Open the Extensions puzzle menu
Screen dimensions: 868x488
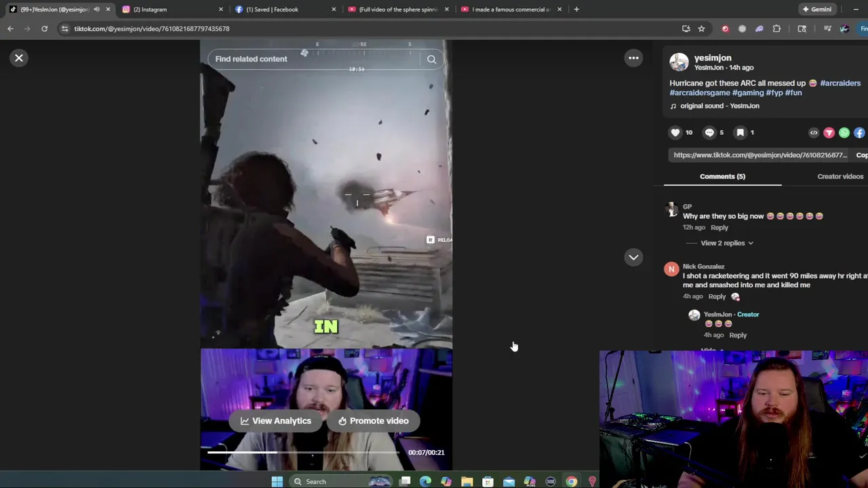pos(776,28)
